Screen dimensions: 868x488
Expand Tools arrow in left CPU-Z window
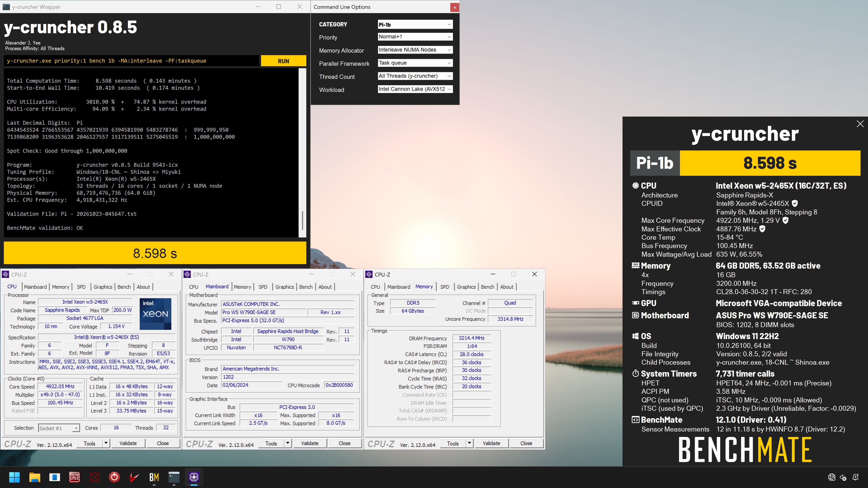(106, 443)
